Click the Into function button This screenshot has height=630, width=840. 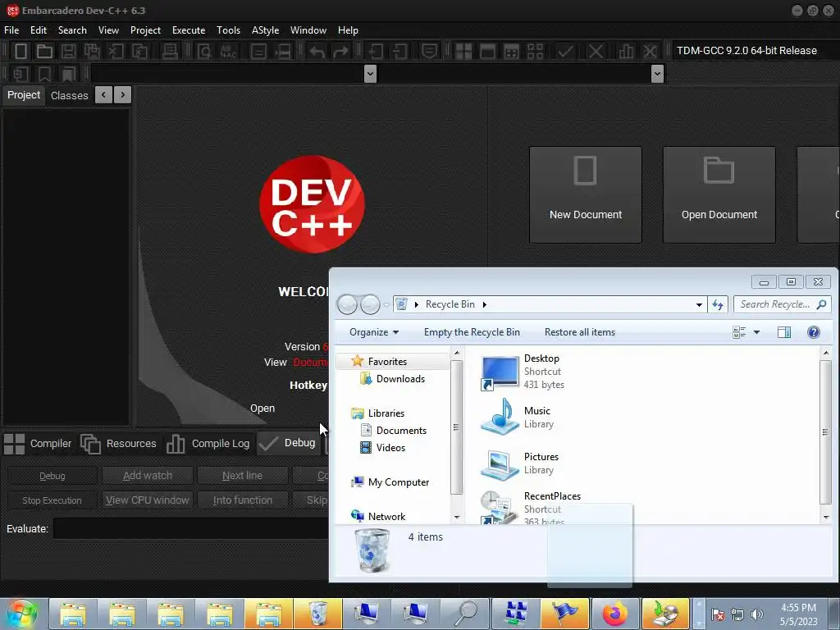tap(242, 500)
